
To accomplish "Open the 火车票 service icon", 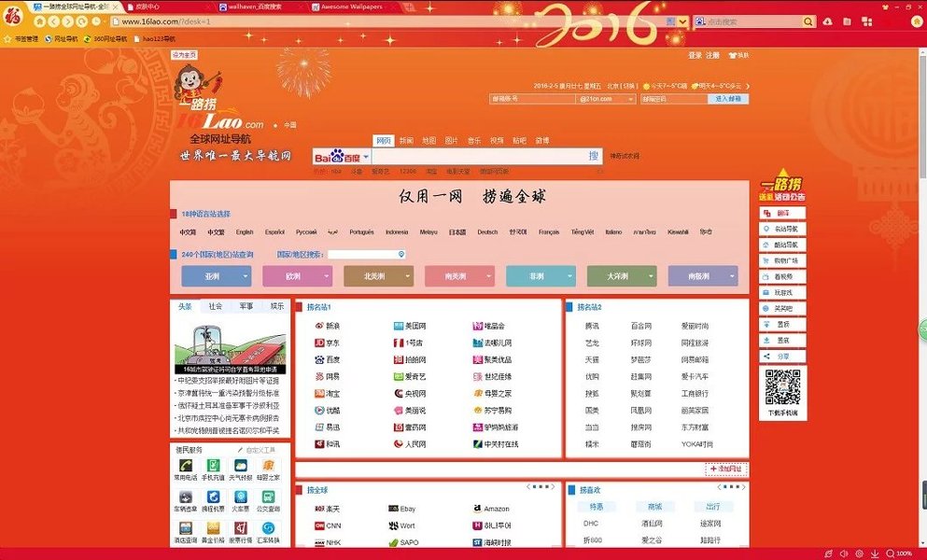I will pyautogui.click(x=241, y=499).
